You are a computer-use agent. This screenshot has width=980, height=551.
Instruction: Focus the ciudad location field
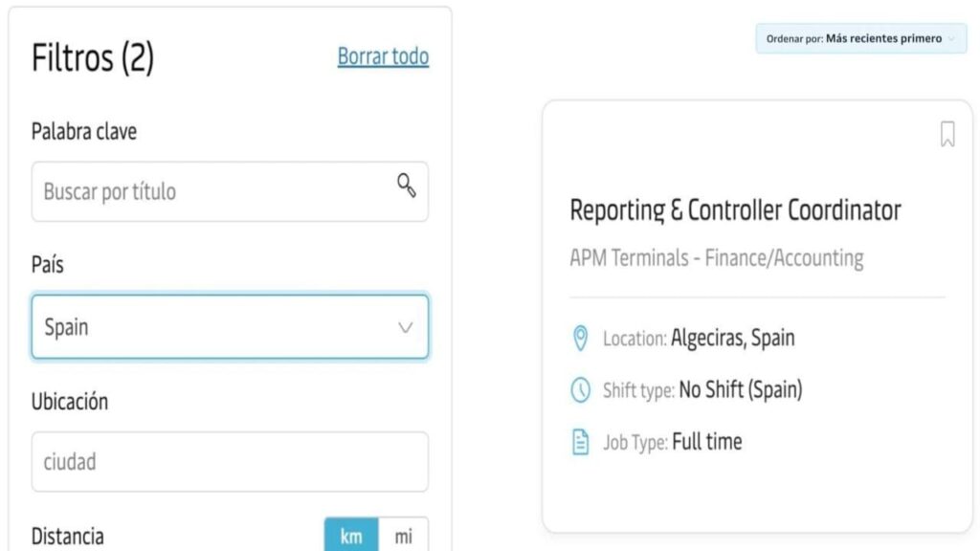(x=230, y=462)
